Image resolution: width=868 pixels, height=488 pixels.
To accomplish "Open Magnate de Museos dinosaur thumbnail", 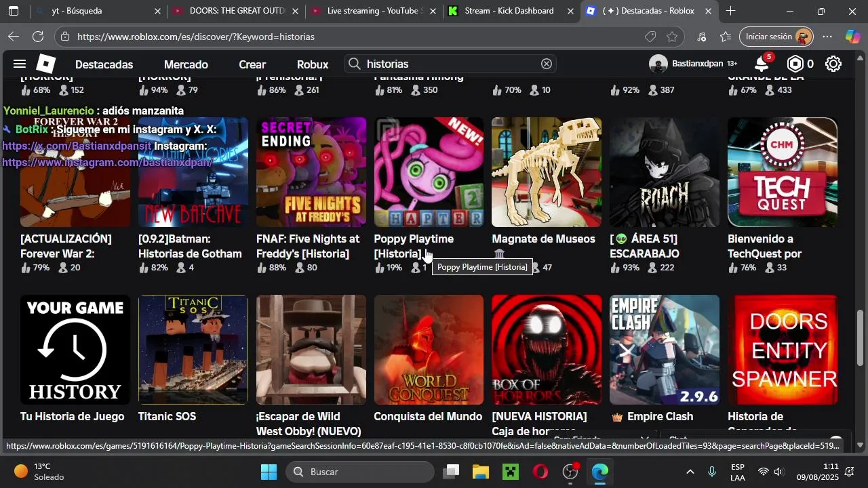I will [x=547, y=172].
